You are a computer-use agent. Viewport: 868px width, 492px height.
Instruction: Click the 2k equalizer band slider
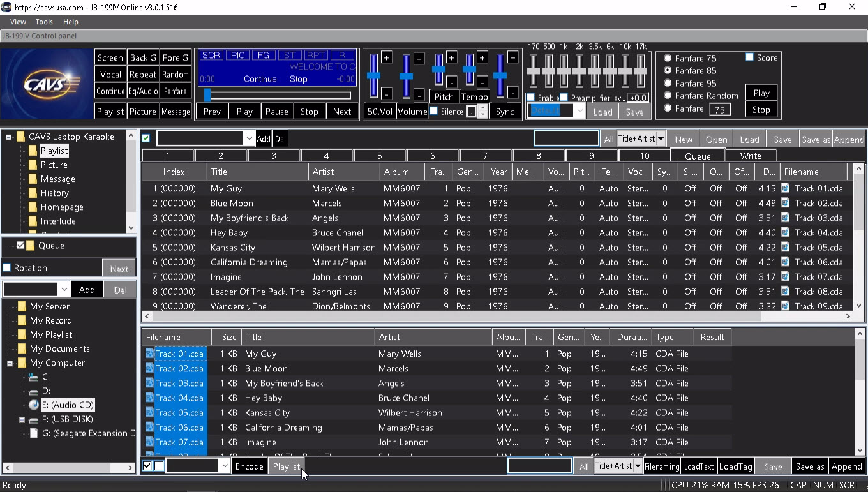tap(580, 71)
